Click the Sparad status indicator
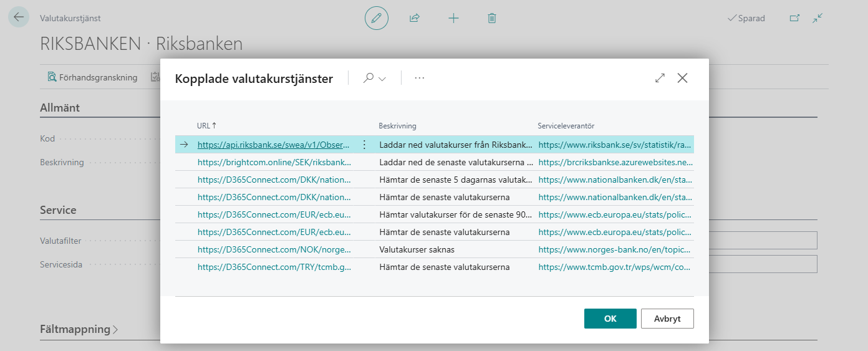Image resolution: width=868 pixels, height=351 pixels. (x=746, y=18)
